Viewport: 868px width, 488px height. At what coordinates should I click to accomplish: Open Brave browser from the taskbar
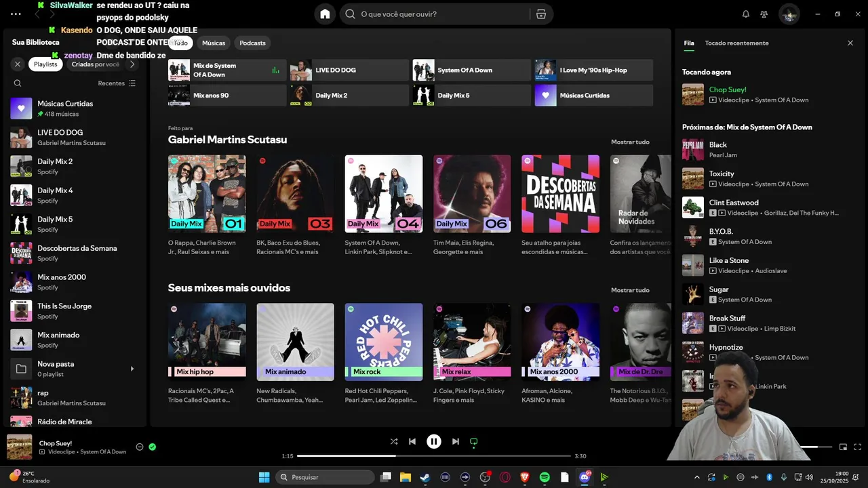pos(525,477)
